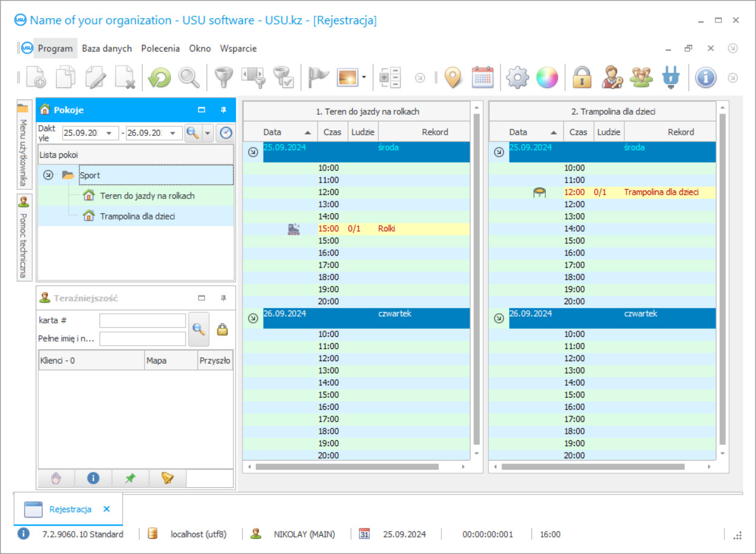The image size is (756, 554).
Task: Click the Rolki booking at 15:00
Action: point(387,229)
